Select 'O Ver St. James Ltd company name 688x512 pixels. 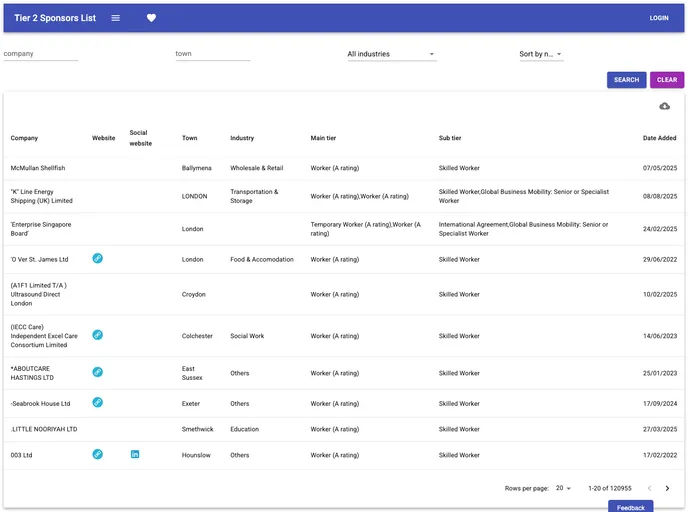39,259
